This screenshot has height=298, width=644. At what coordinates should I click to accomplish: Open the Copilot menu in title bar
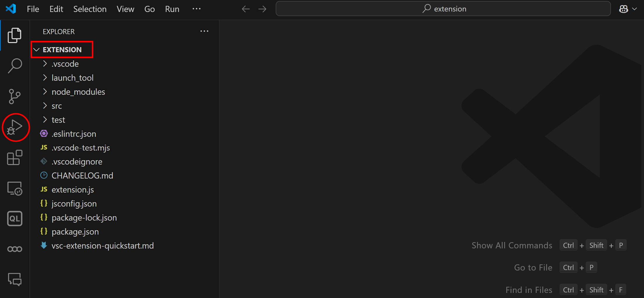(x=627, y=9)
